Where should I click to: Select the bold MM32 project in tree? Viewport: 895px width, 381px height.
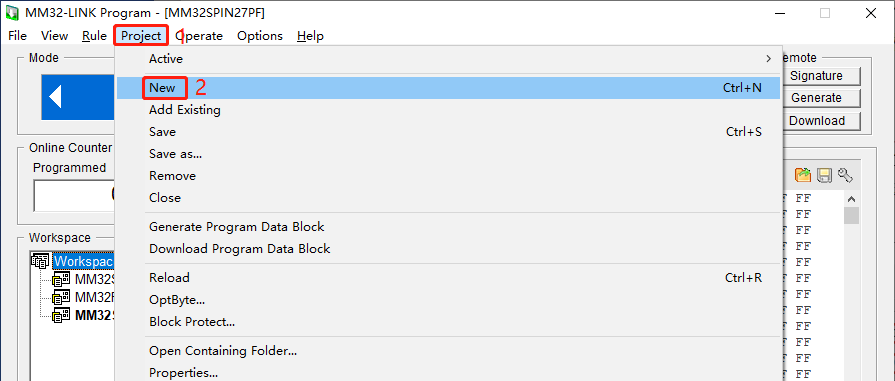point(94,315)
